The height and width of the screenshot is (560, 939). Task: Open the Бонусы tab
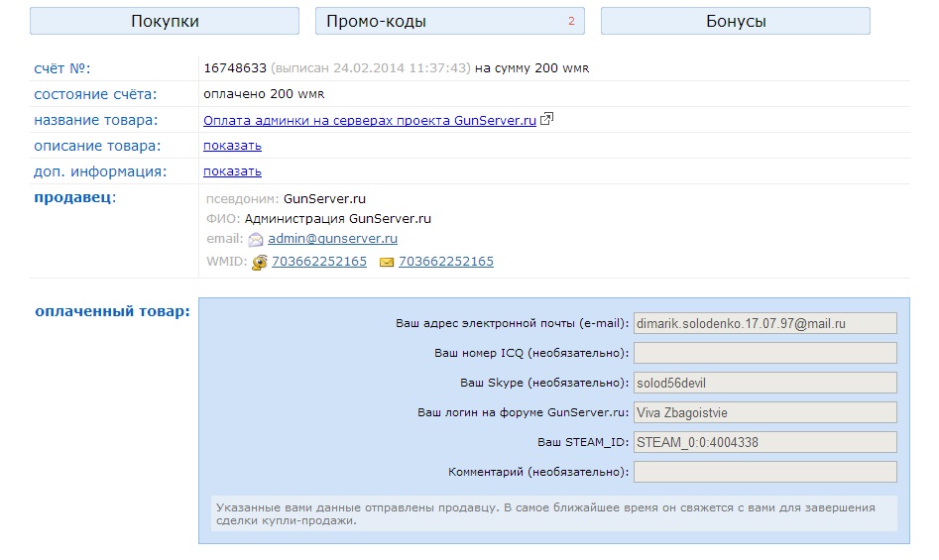735,21
